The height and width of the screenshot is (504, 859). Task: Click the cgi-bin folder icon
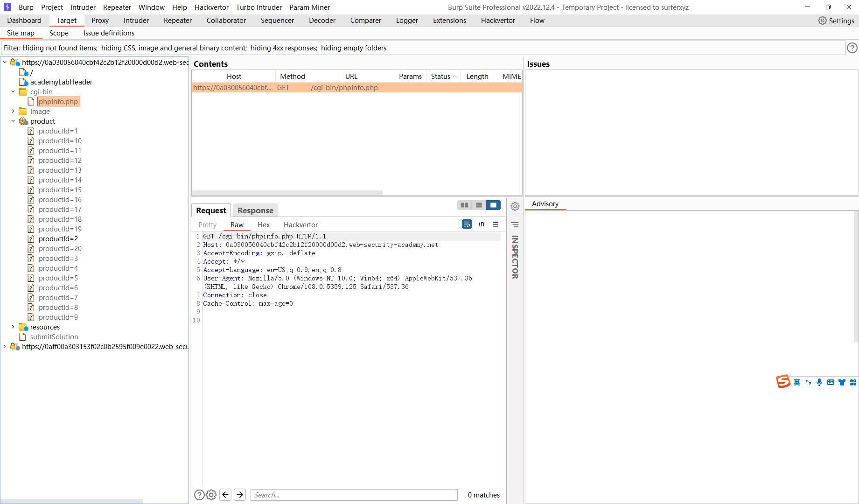23,92
